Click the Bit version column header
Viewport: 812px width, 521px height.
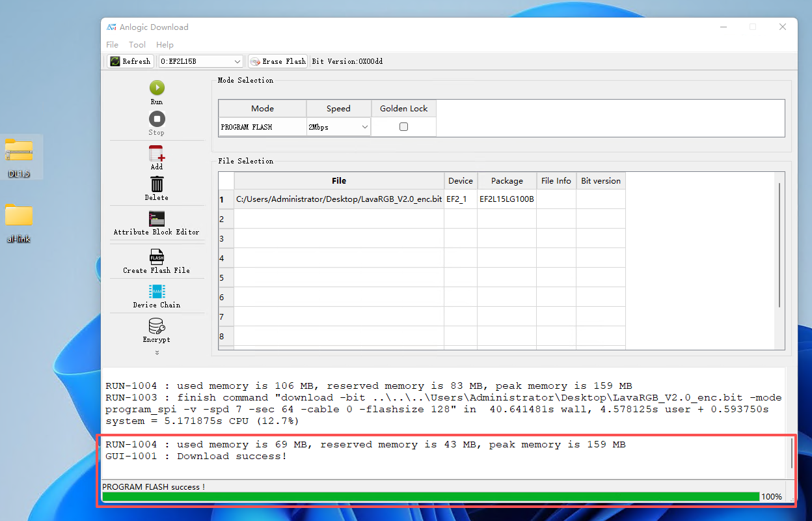pyautogui.click(x=601, y=181)
